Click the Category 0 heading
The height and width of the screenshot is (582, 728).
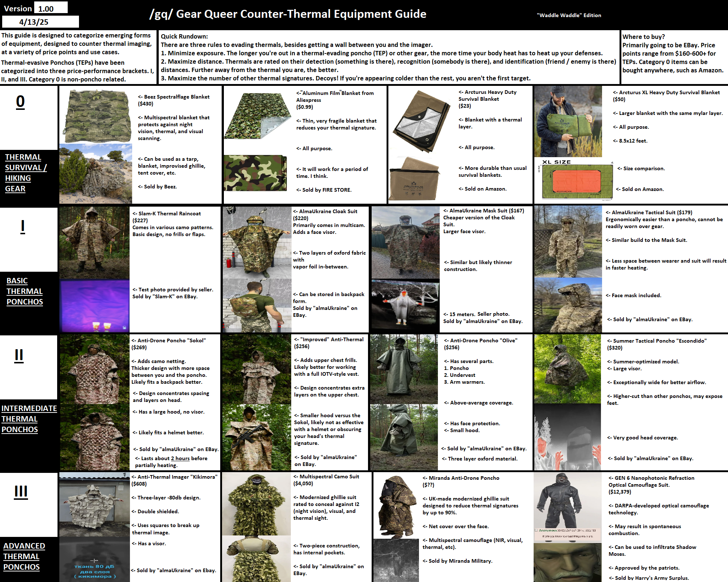coord(20,101)
